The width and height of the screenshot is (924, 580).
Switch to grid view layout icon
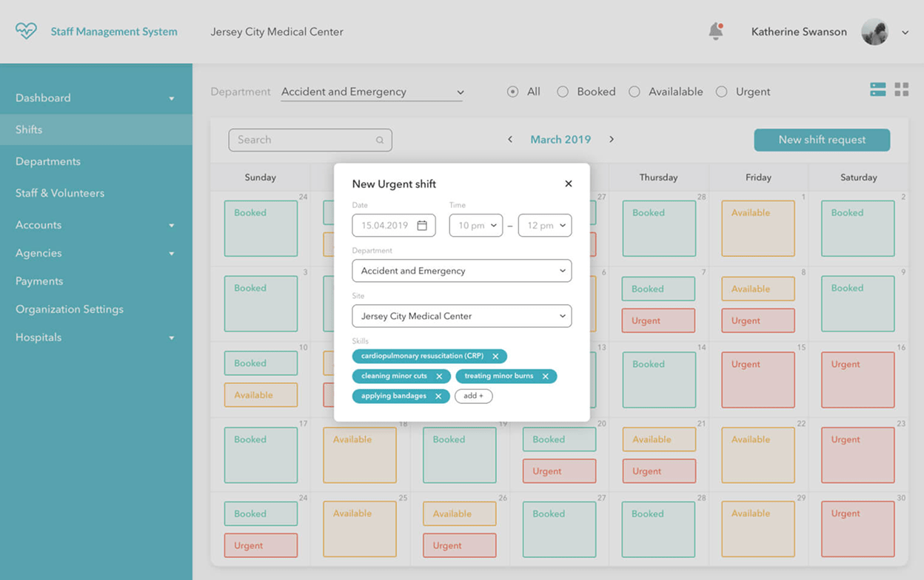(x=902, y=89)
